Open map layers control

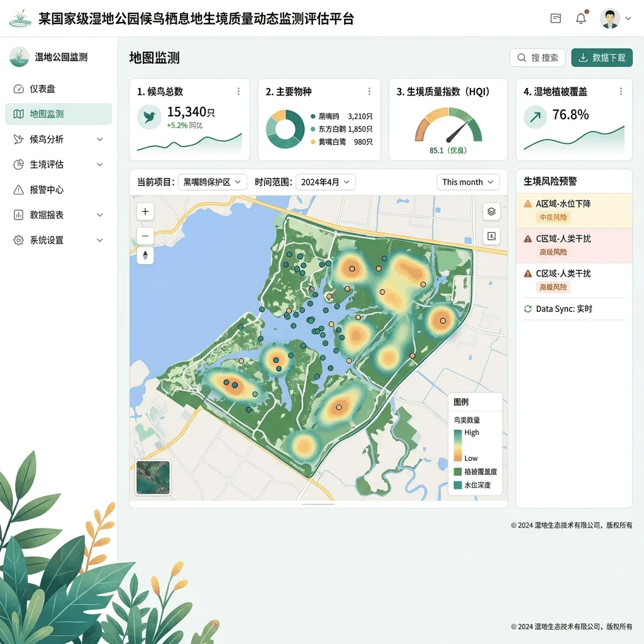[491, 211]
